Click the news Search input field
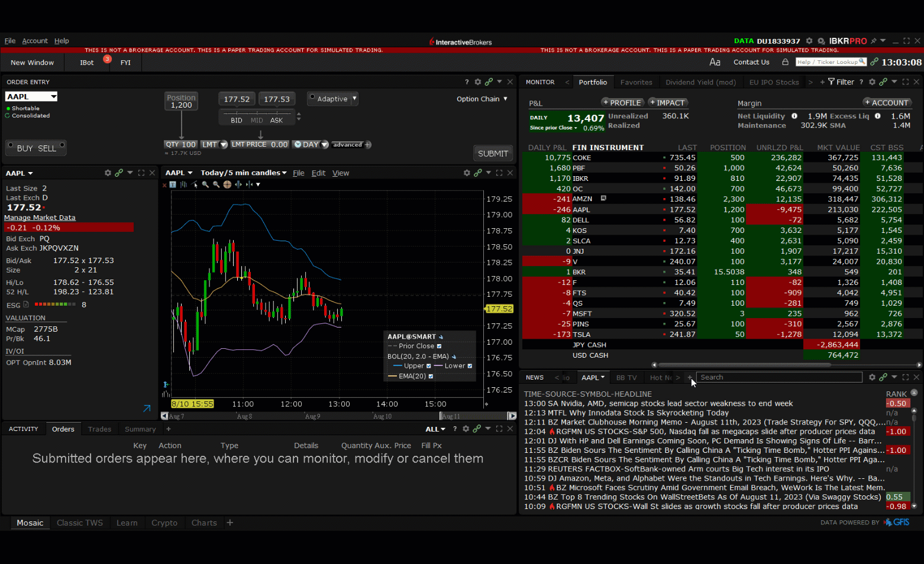Viewport: 924px width, 564px height. (778, 377)
